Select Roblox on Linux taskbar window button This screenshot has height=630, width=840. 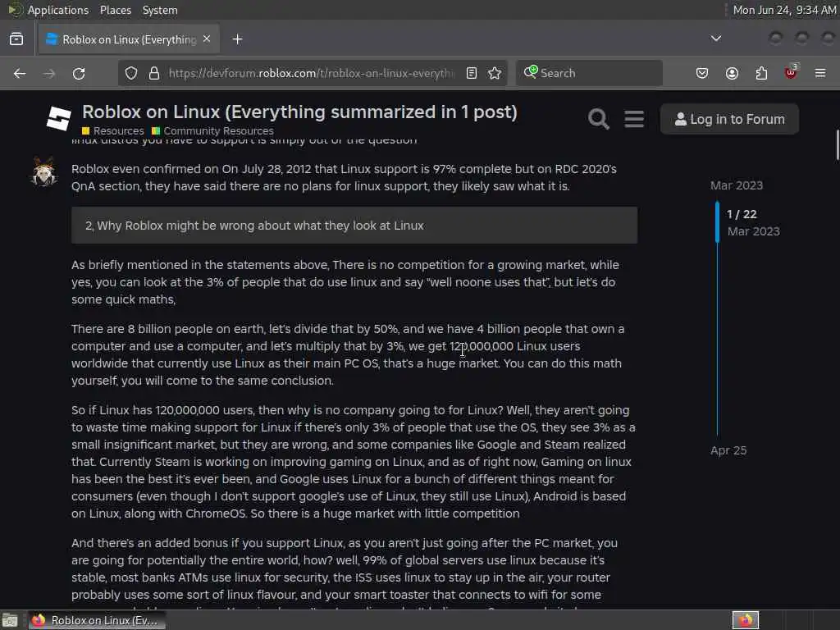click(x=97, y=620)
